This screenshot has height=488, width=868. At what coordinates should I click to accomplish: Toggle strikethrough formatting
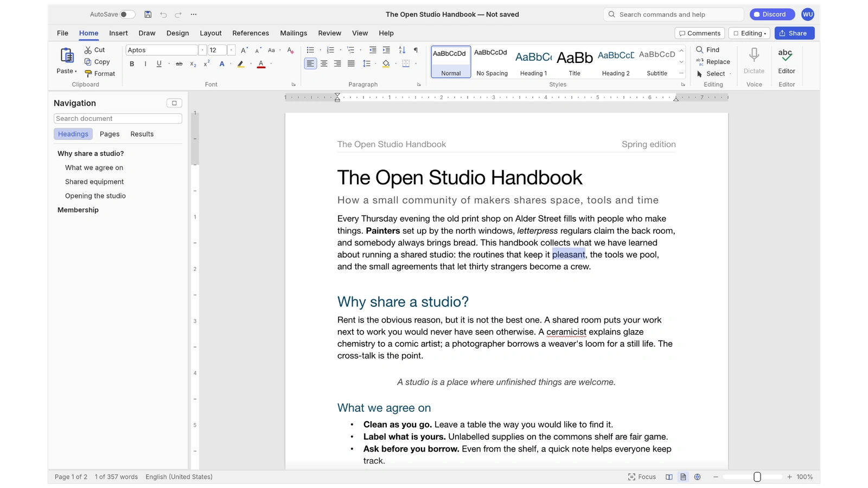pyautogui.click(x=179, y=64)
